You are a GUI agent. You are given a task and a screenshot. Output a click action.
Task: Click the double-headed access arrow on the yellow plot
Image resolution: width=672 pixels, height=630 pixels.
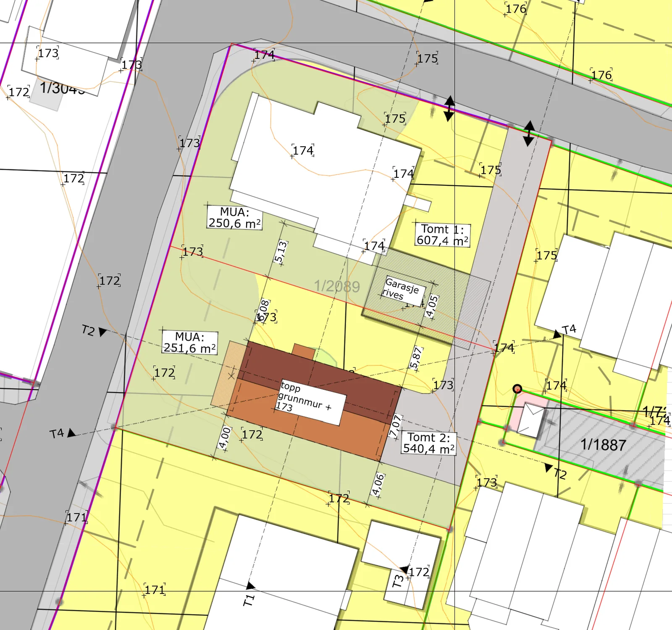449,108
